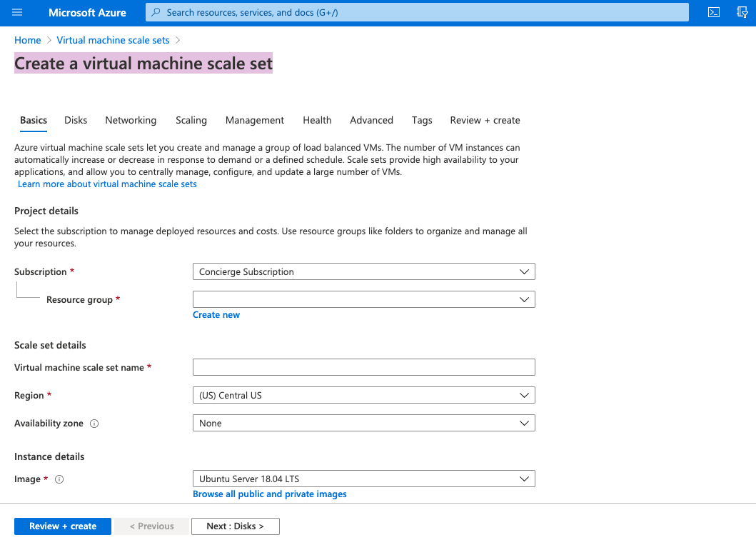Switch to the Disks tab
Viewport: 756px width, 560px height.
point(76,121)
